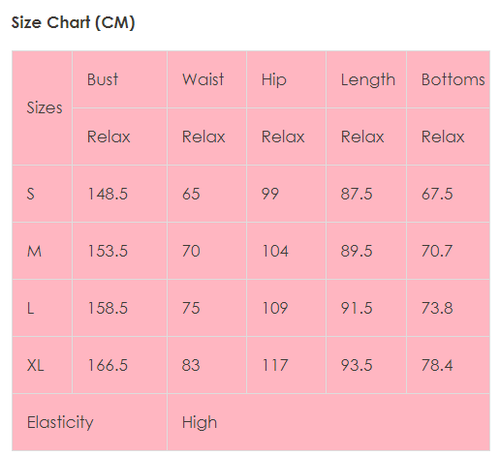The height and width of the screenshot is (456, 500).
Task: Click the bottoms value 78.4
Action: tap(437, 365)
